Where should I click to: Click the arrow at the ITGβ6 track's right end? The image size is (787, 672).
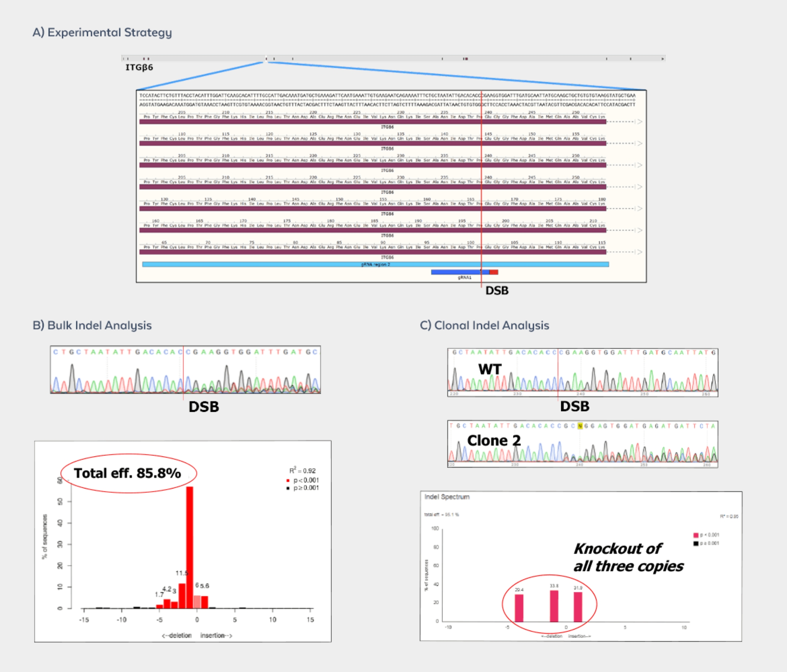pos(663,59)
